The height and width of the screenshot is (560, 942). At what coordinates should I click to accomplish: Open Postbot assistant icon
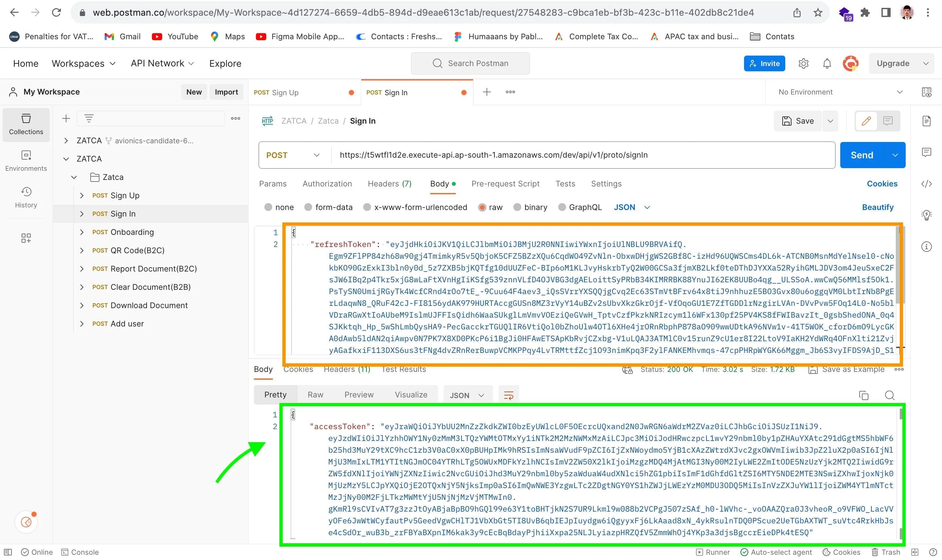26,522
